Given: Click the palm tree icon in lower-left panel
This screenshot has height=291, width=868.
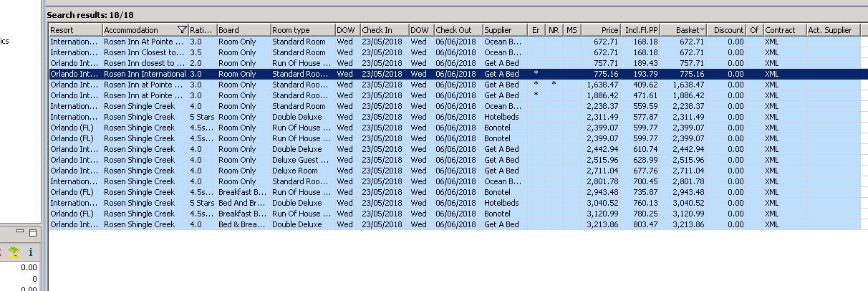Looking at the screenshot, I should [x=13, y=252].
